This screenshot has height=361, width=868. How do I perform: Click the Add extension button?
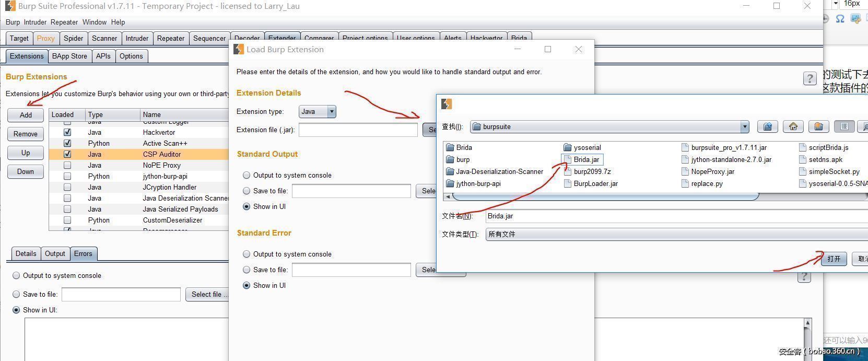tap(26, 115)
